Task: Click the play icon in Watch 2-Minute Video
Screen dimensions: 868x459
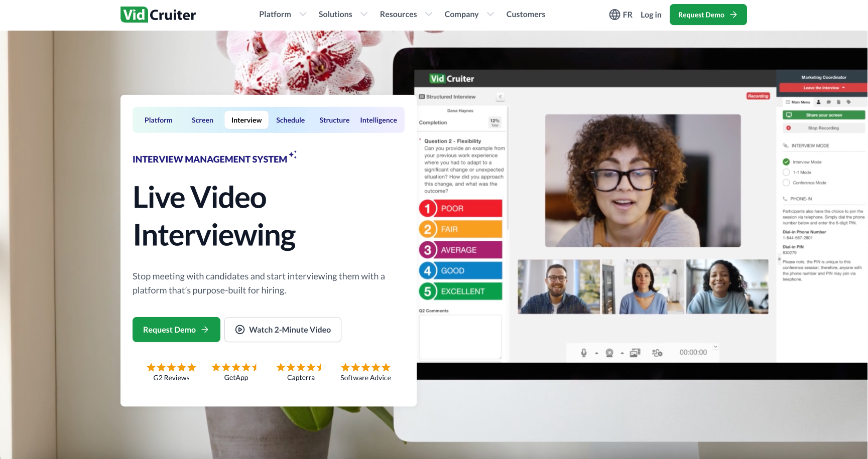Action: (240, 330)
